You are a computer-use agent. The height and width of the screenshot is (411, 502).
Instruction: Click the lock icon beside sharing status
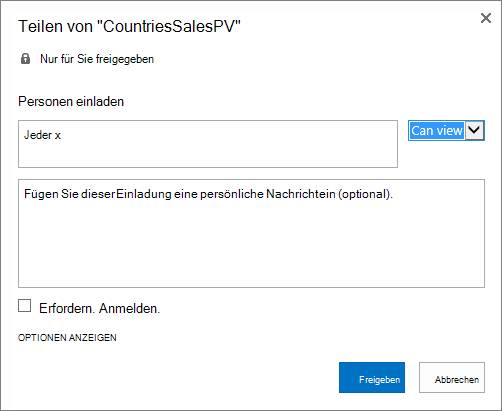coord(25,59)
